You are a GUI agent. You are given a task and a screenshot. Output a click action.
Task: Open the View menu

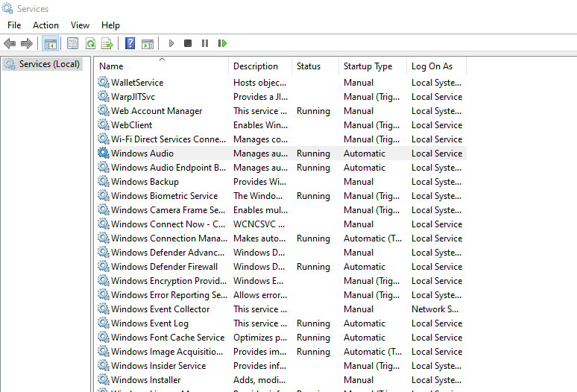point(80,25)
